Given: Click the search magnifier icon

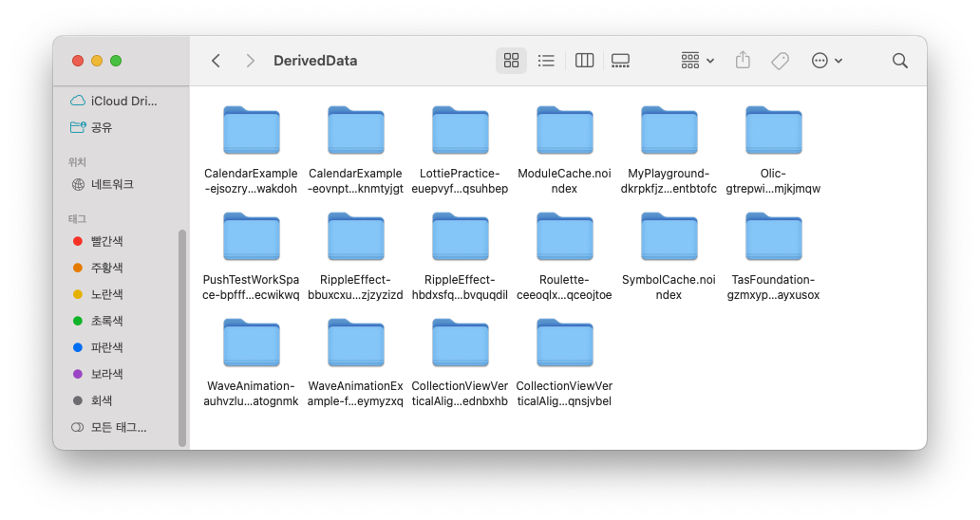Looking at the screenshot, I should coord(900,61).
